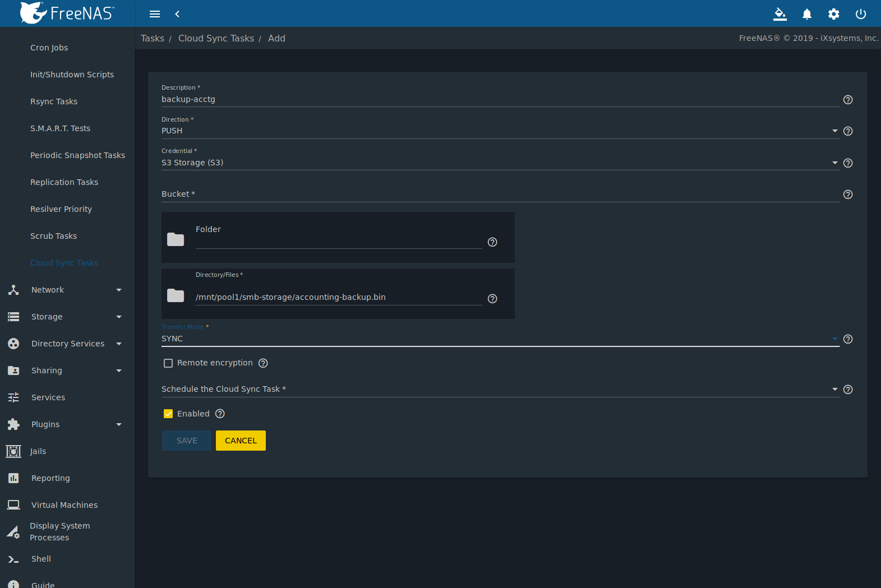The width and height of the screenshot is (881, 588).
Task: Go to Cloud Sync Tasks breadcrumb
Action: (216, 38)
